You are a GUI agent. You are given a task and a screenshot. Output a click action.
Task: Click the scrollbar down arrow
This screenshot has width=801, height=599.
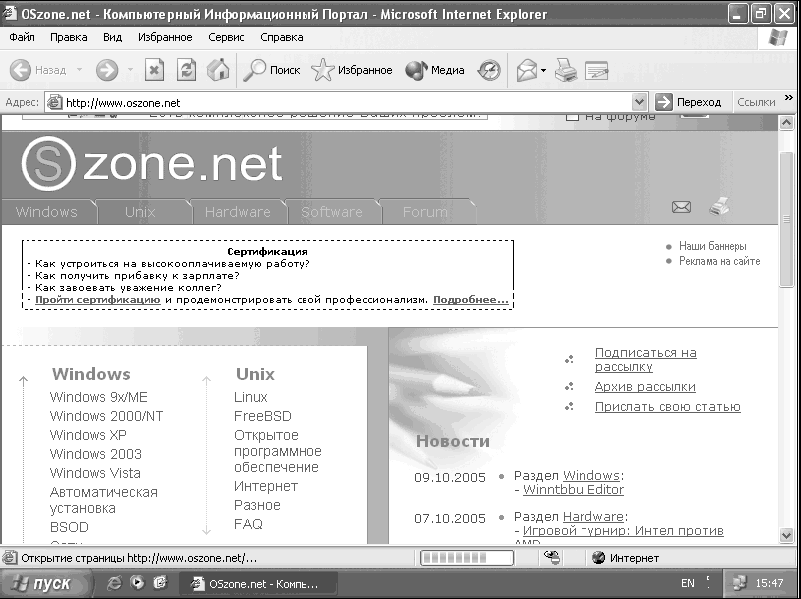pyautogui.click(x=787, y=535)
